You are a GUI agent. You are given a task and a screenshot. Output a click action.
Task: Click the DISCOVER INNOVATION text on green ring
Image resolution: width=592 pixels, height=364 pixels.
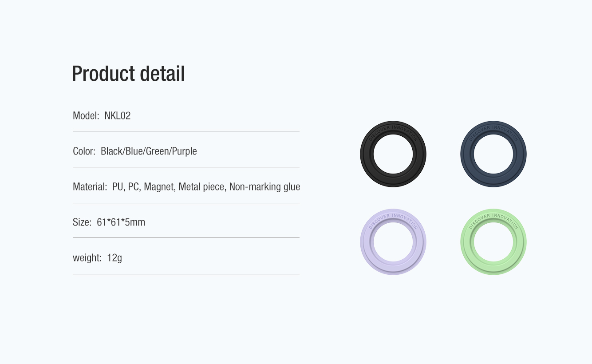[x=493, y=219]
